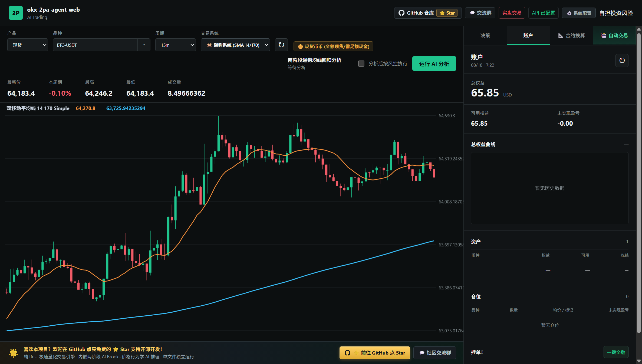Click the 实盘交易 live trading button

click(x=512, y=13)
